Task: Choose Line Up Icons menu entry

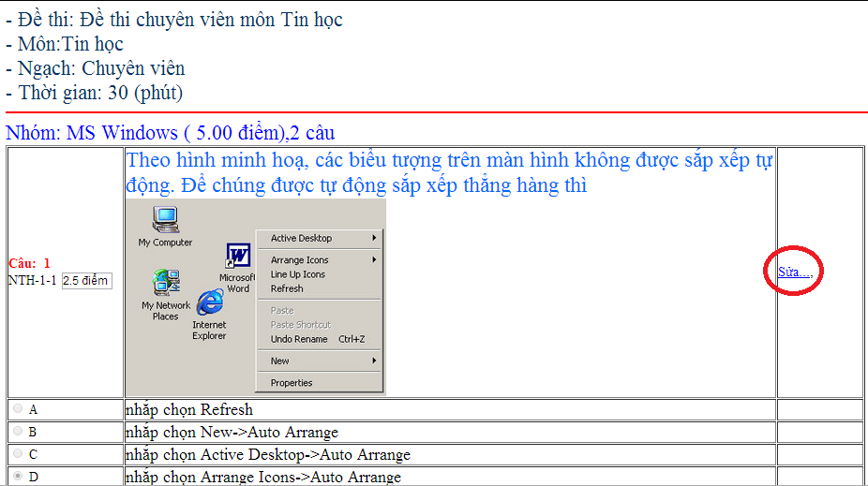Action: click(319, 274)
